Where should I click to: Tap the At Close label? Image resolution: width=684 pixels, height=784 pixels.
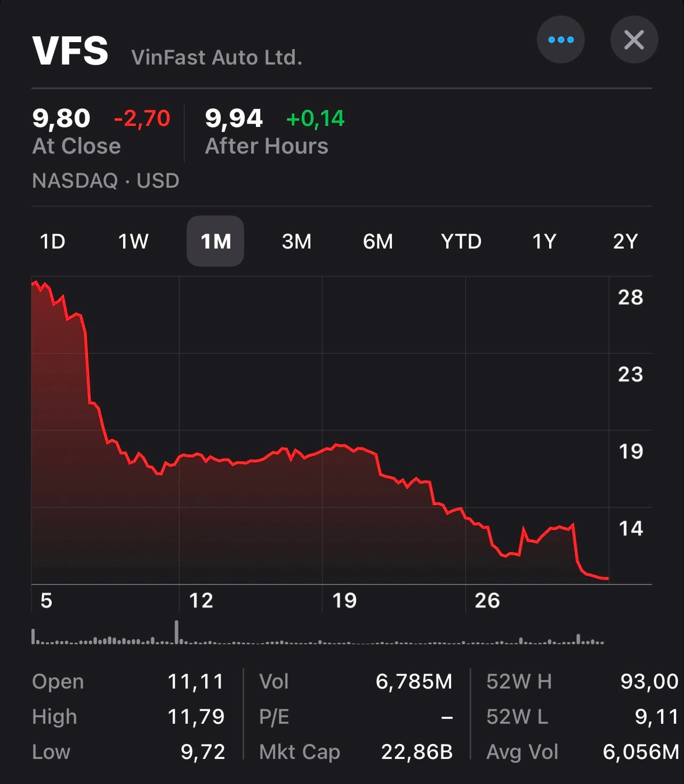click(77, 146)
